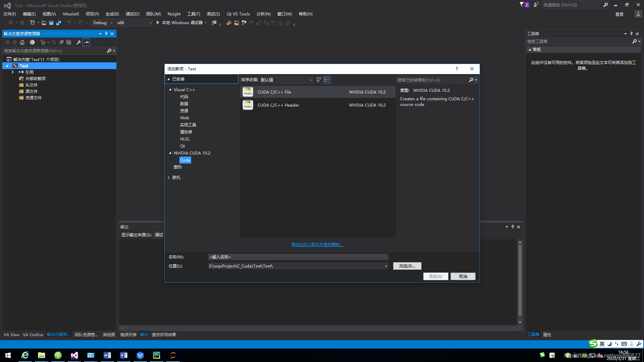Click Home icon in Solution Explorer
This screenshot has width=644, height=362.
click(22, 42)
